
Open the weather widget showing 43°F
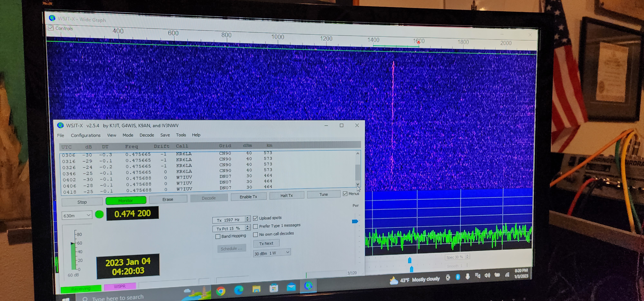click(x=415, y=280)
